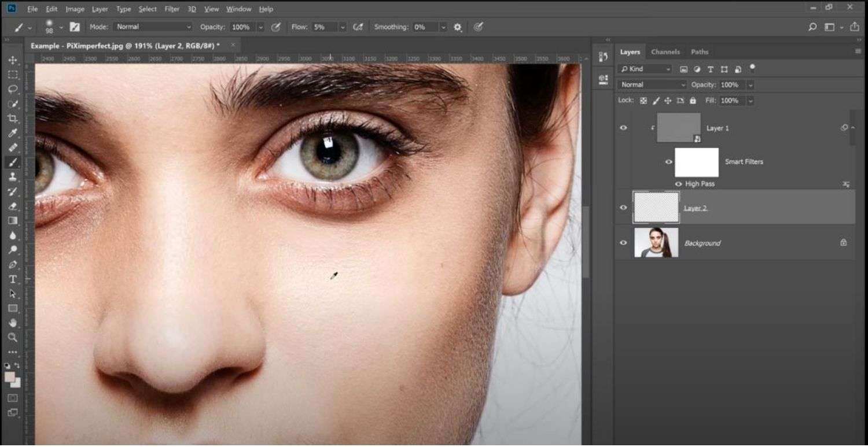Select the Crop tool
Viewport: 868px width, 447px height.
pyautogui.click(x=13, y=118)
